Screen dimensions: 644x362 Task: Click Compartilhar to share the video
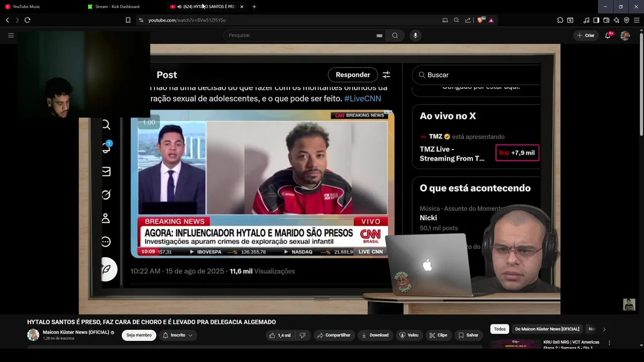(334, 335)
